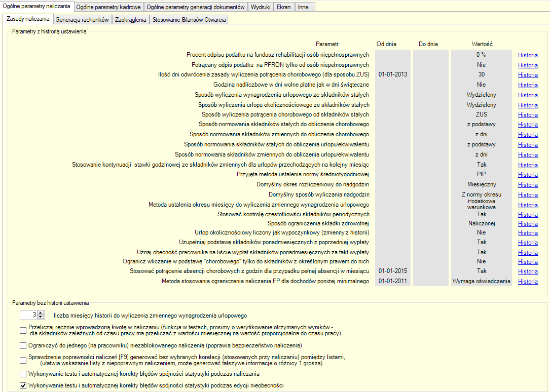Open Historia for Godzina nadliczbowe w dni wolne

pos(528,85)
